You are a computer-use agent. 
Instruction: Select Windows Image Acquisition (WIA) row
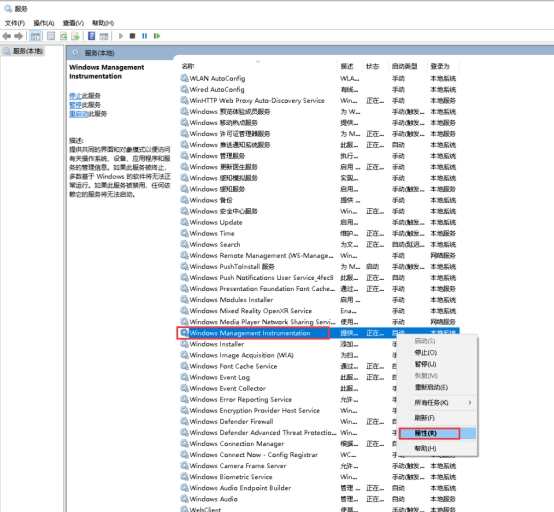pos(288,355)
